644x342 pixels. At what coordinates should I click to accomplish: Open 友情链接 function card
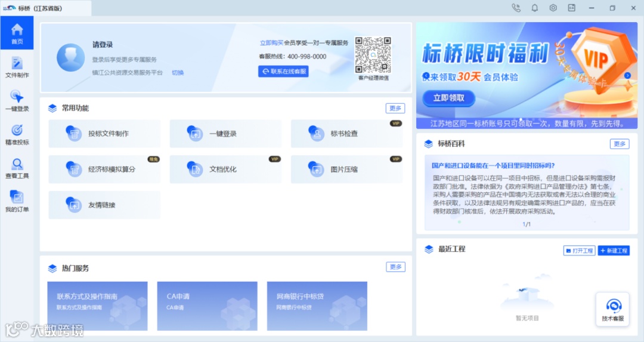tap(104, 205)
